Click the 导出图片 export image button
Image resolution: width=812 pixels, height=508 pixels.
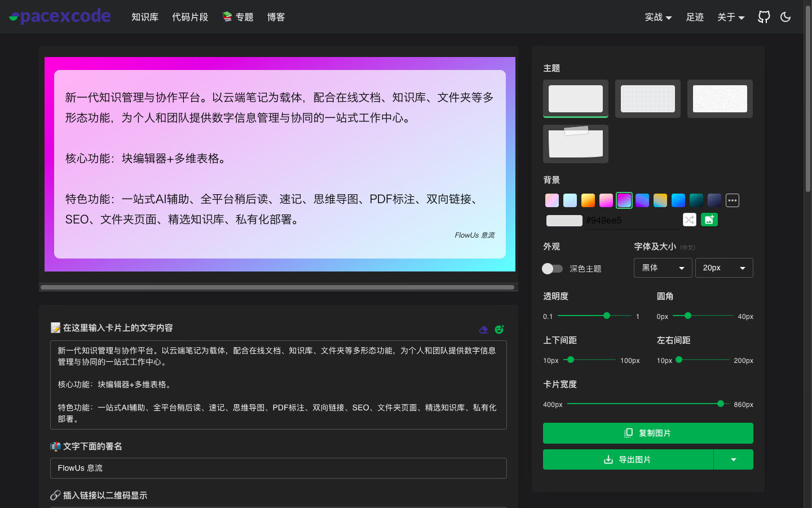click(x=628, y=459)
